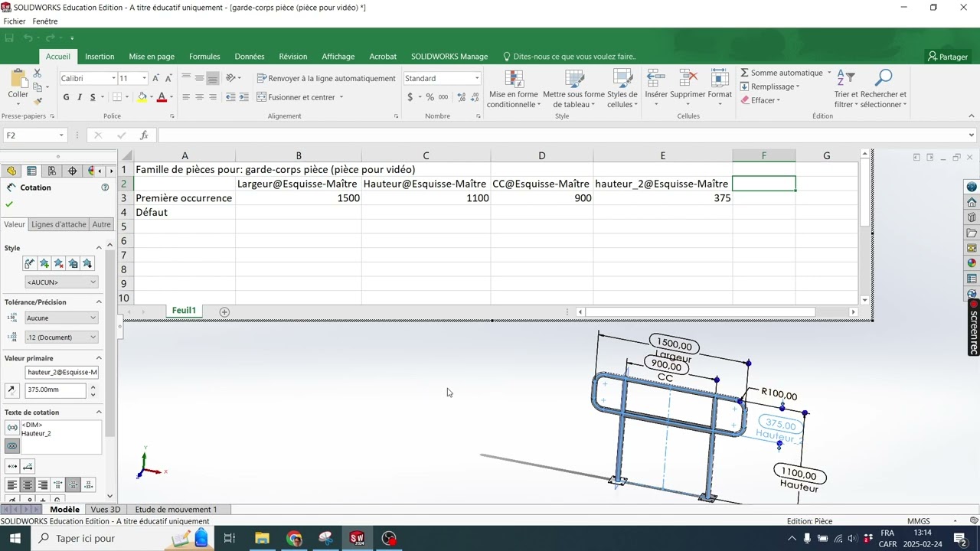Click the thousands separator 000 icon
This screenshot has width=980, height=551.
[443, 97]
